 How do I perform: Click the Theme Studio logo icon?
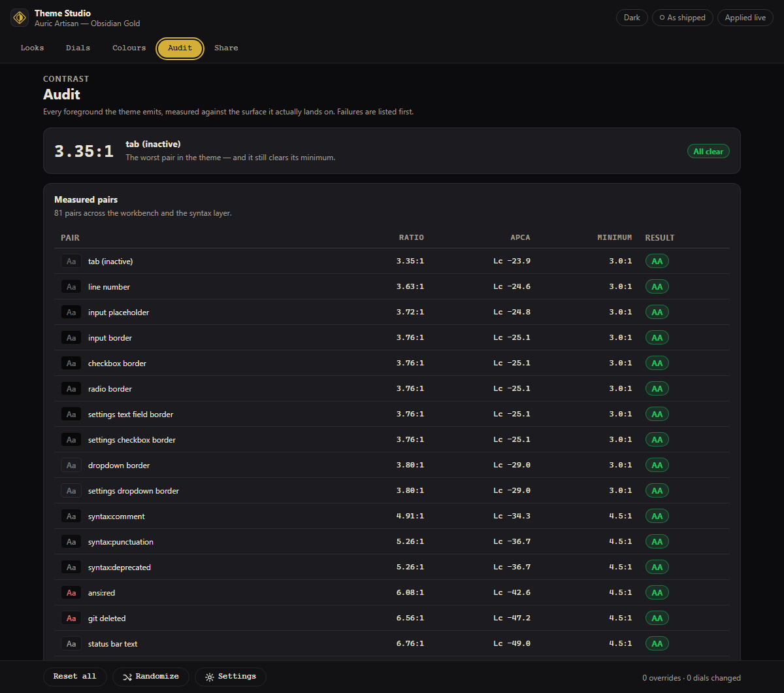tap(20, 18)
